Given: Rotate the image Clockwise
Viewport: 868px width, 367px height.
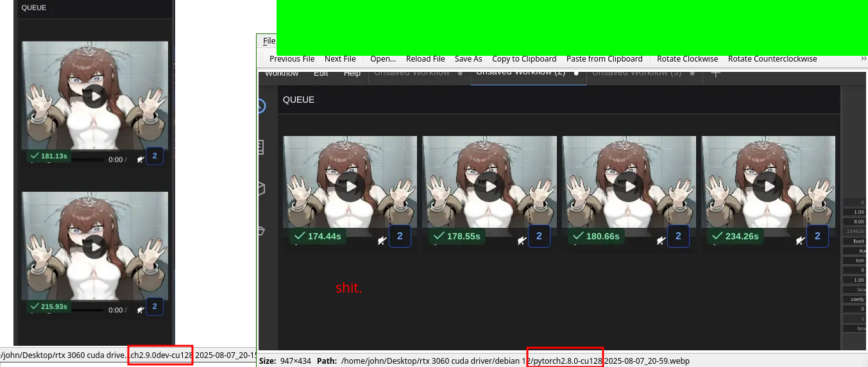Looking at the screenshot, I should [688, 59].
